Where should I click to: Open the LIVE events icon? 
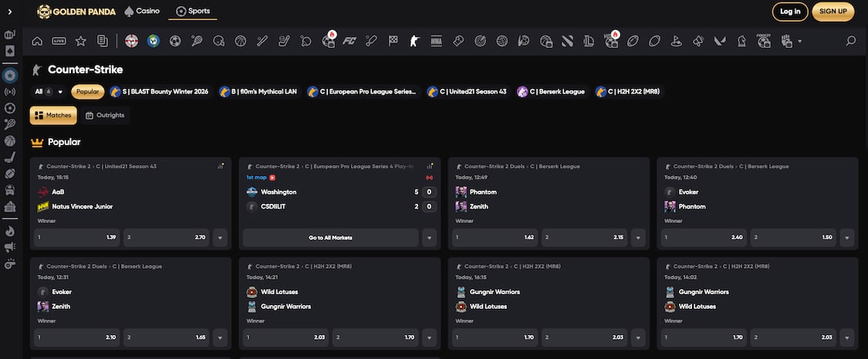[x=59, y=41]
